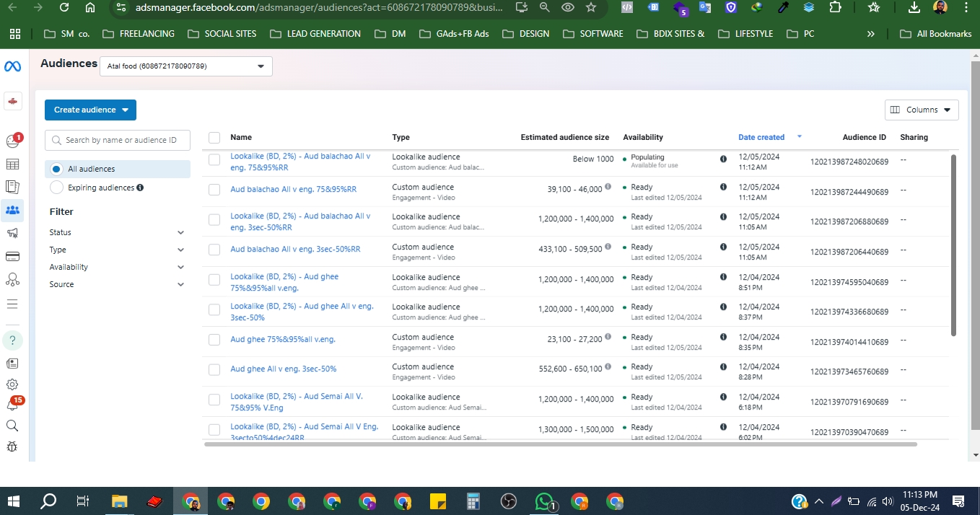
Task: Open the Audiences people icon in sidebar
Action: 12,211
